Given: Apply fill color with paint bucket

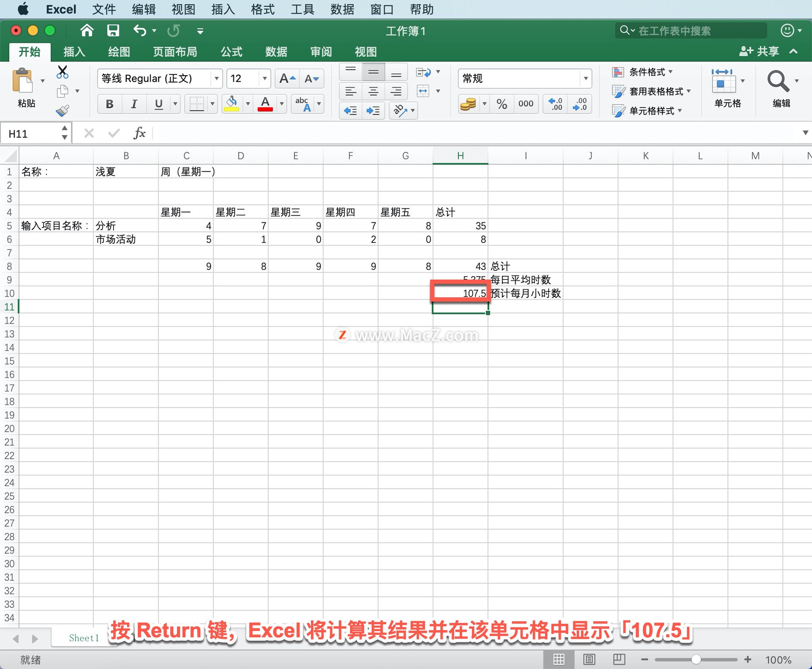Looking at the screenshot, I should click(x=231, y=103).
